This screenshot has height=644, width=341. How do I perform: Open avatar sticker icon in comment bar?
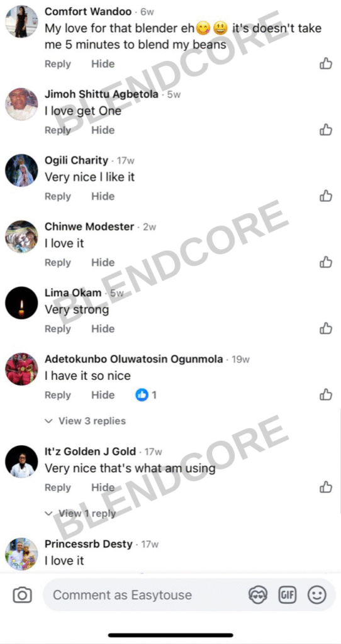[258, 595]
